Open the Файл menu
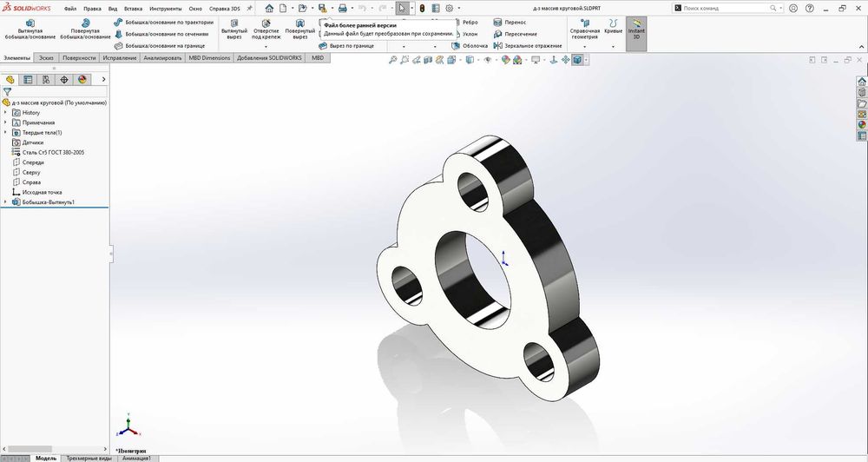The height and width of the screenshot is (462, 868). [70, 9]
